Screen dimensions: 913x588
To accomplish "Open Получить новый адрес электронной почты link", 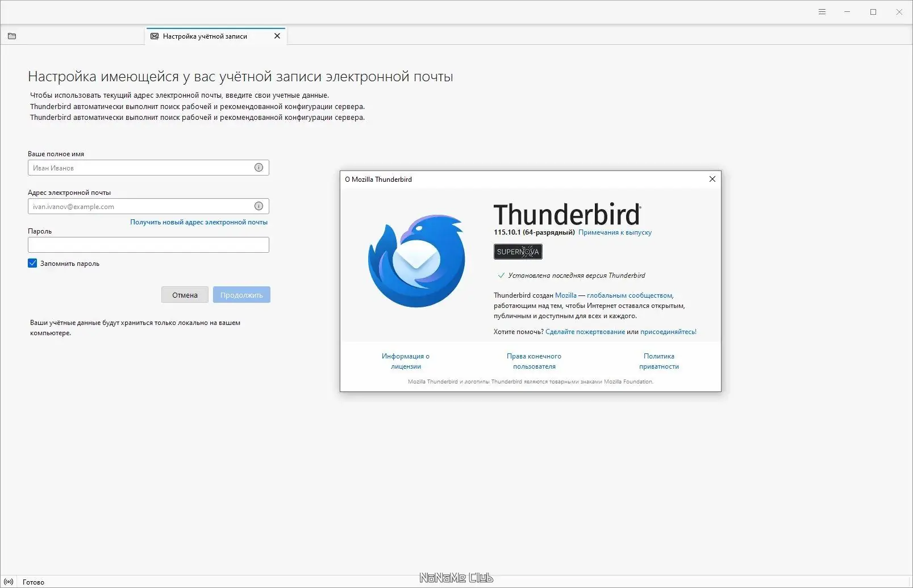I will tap(199, 222).
